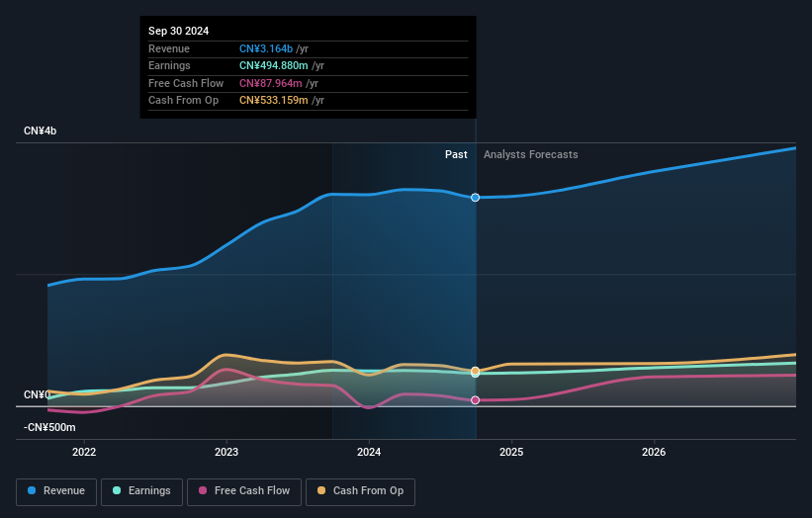Click the Free Cash Flow row label in tooltip
The height and width of the screenshot is (518, 812).
(x=186, y=83)
